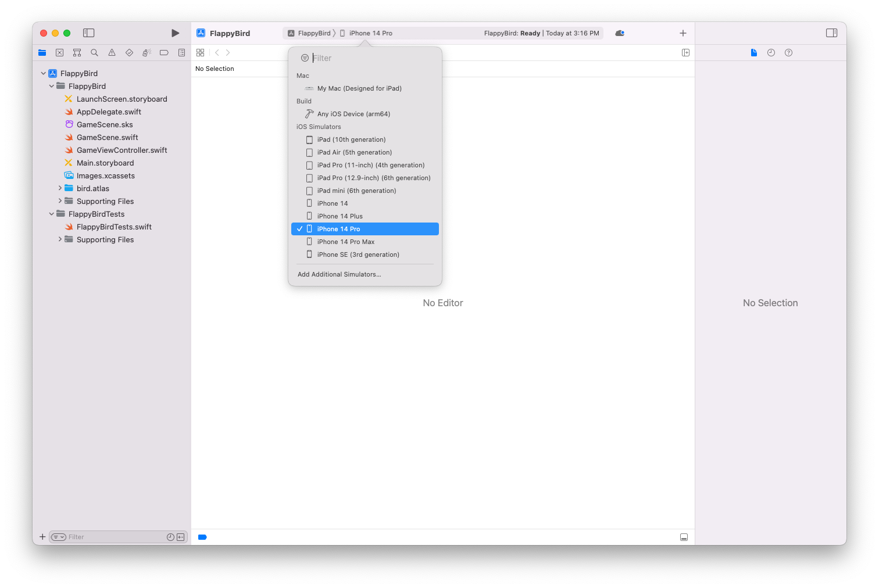Open the Symbol navigator

(77, 53)
